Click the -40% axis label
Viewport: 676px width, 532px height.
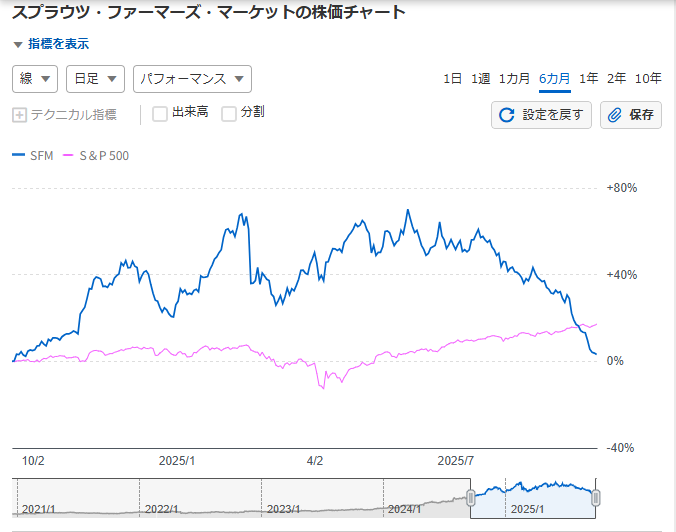tap(620, 448)
